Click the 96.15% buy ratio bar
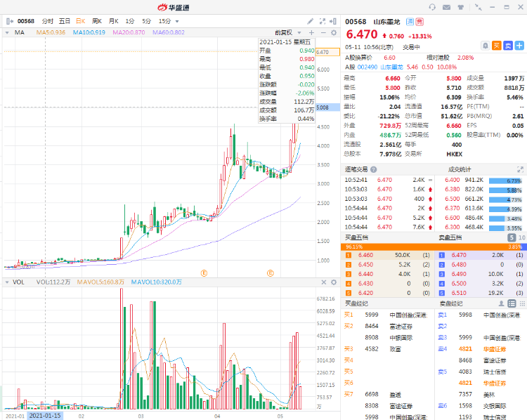Screen dimensions: 527x420 (x=429, y=247)
